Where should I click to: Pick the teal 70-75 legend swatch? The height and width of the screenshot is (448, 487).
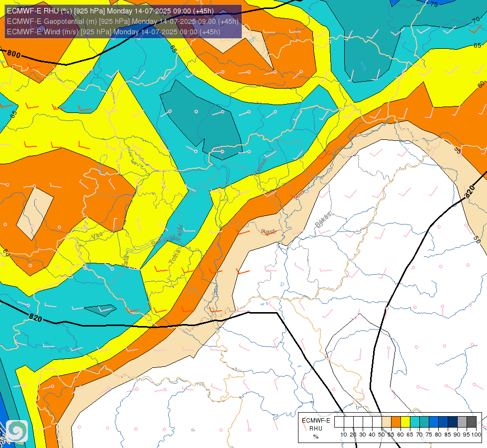click(424, 422)
